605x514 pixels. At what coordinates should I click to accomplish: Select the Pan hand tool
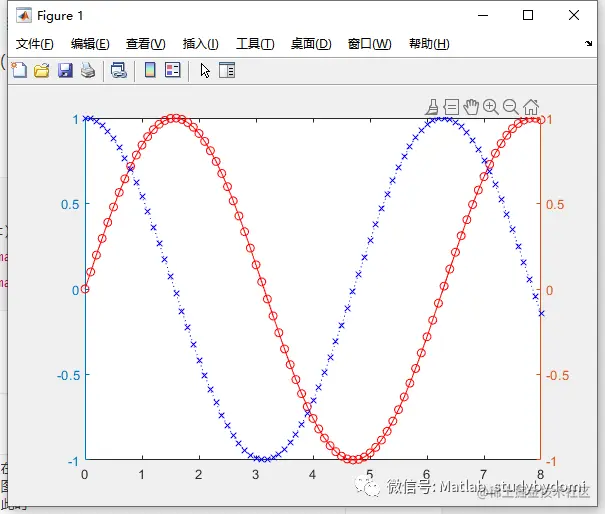[471, 107]
